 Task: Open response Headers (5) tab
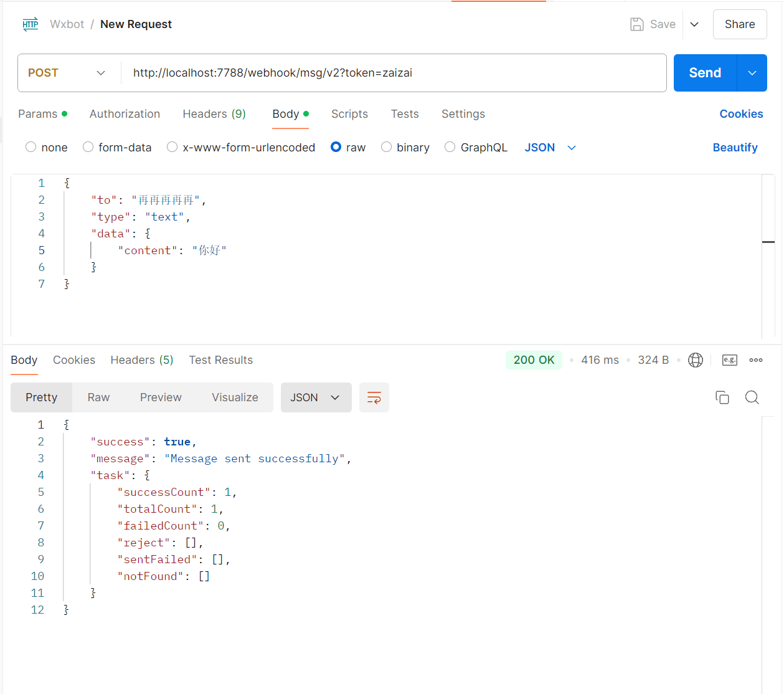pyautogui.click(x=141, y=360)
